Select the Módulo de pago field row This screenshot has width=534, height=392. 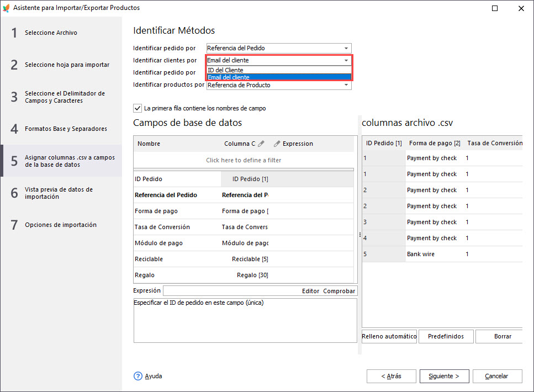coord(244,243)
